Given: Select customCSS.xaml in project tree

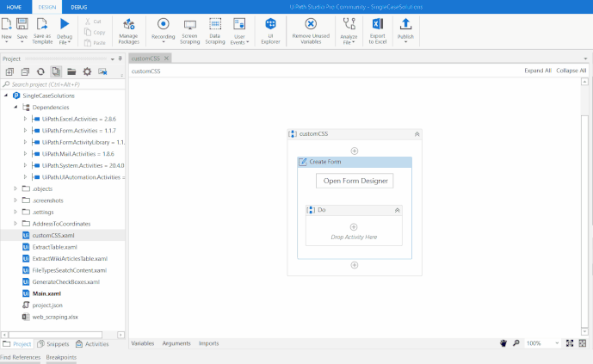Looking at the screenshot, I should coord(53,235).
